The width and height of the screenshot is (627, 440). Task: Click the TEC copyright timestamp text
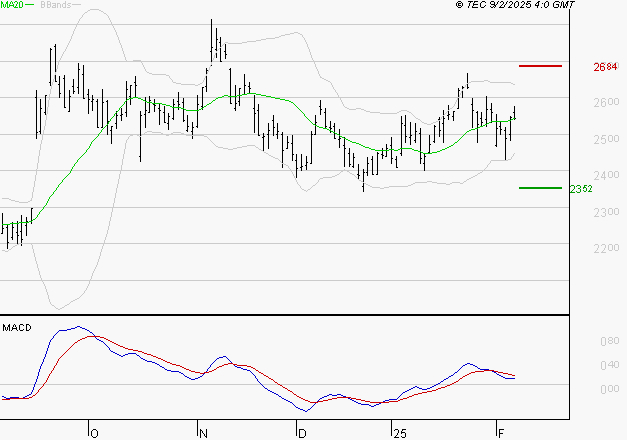coord(515,6)
